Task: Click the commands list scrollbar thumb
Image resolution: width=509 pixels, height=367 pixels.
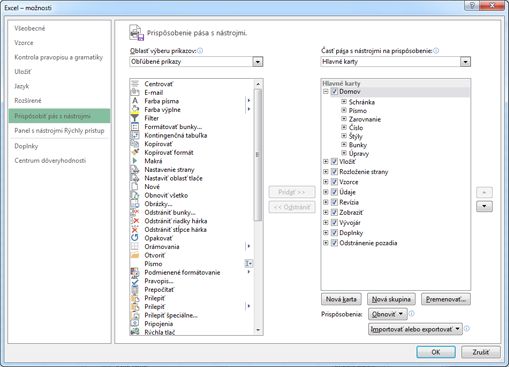Action: [258, 154]
